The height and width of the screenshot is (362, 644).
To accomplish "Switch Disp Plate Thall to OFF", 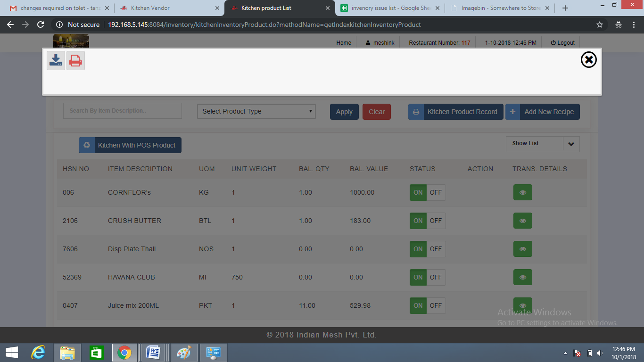I will (x=436, y=249).
